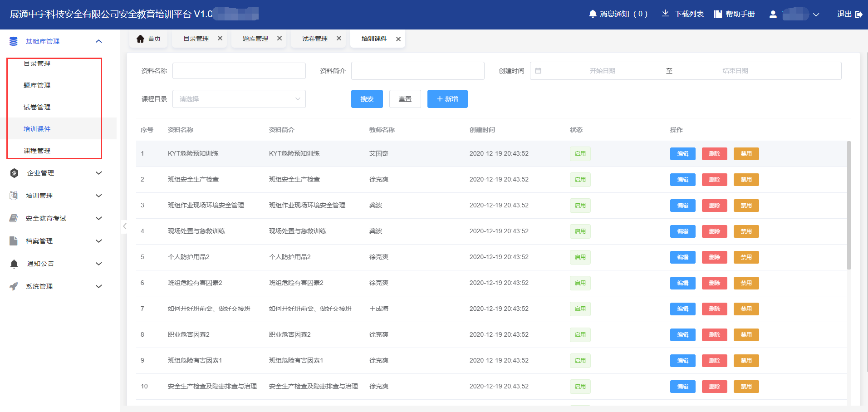
Task: Open the user account dropdown arrow
Action: pyautogui.click(x=816, y=15)
